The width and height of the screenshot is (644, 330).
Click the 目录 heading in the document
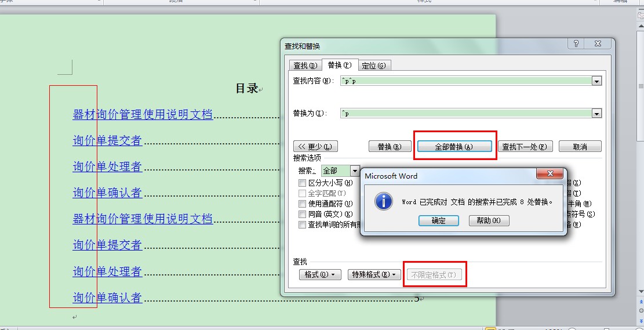pyautogui.click(x=247, y=88)
